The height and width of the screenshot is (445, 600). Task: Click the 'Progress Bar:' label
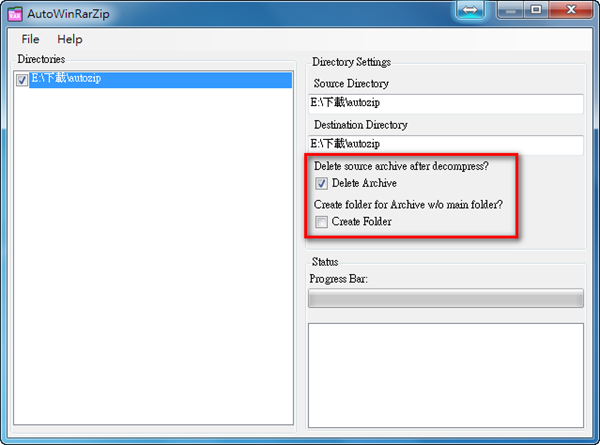(338, 279)
